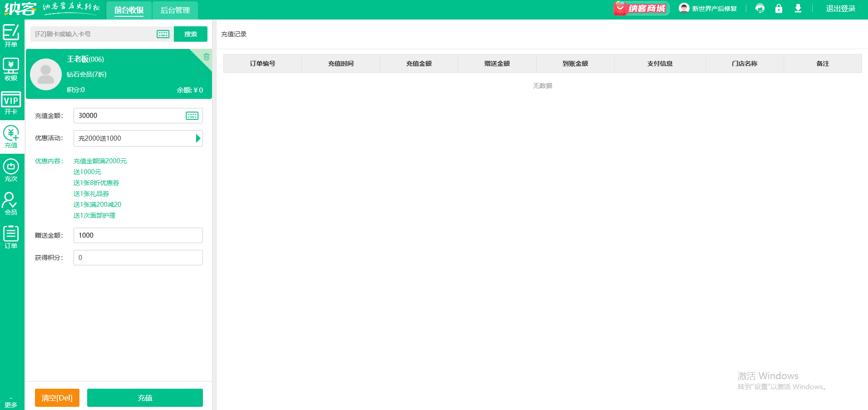Screen dimensions: 868x410
Task: Open the VIP 开卡 card icon
Action: [11, 103]
